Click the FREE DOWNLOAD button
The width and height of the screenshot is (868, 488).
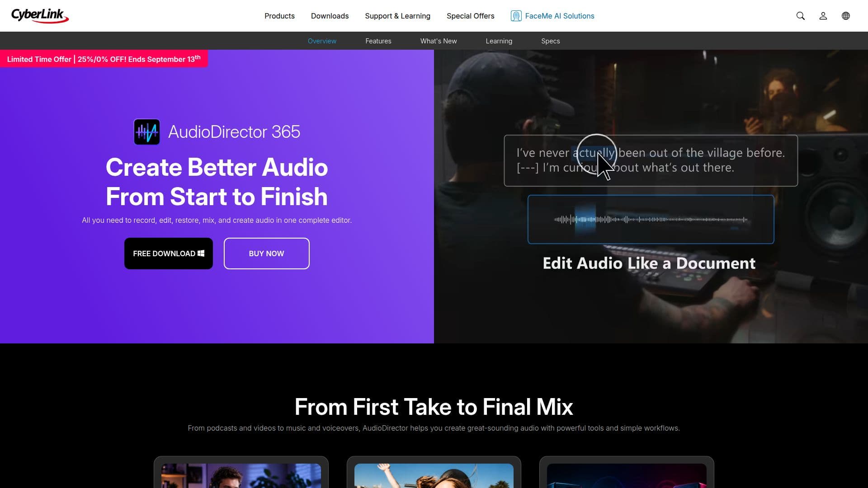[x=168, y=253]
